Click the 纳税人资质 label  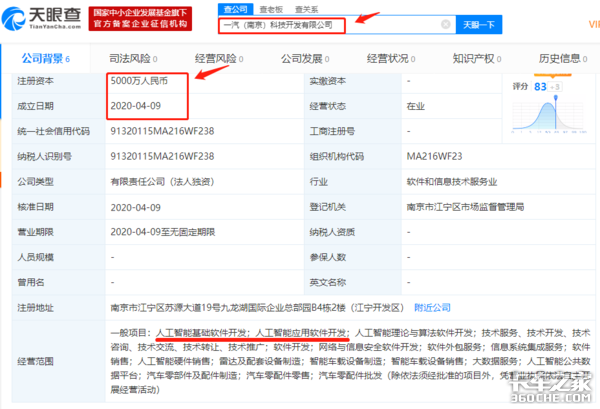coord(332,232)
